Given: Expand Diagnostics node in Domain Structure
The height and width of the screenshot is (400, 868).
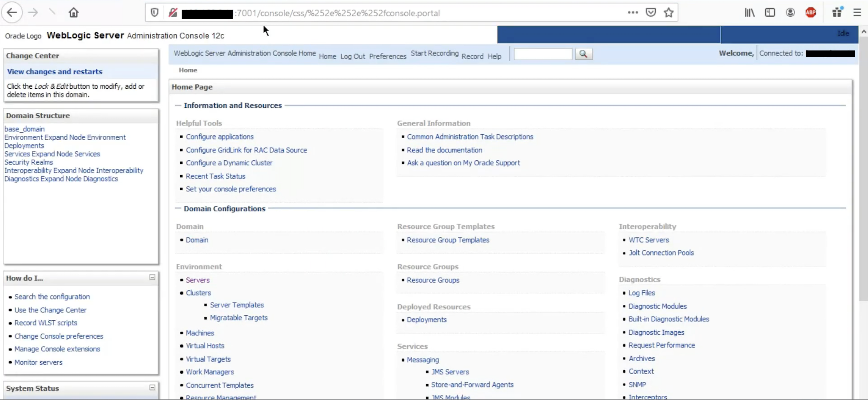Looking at the screenshot, I should (x=61, y=179).
